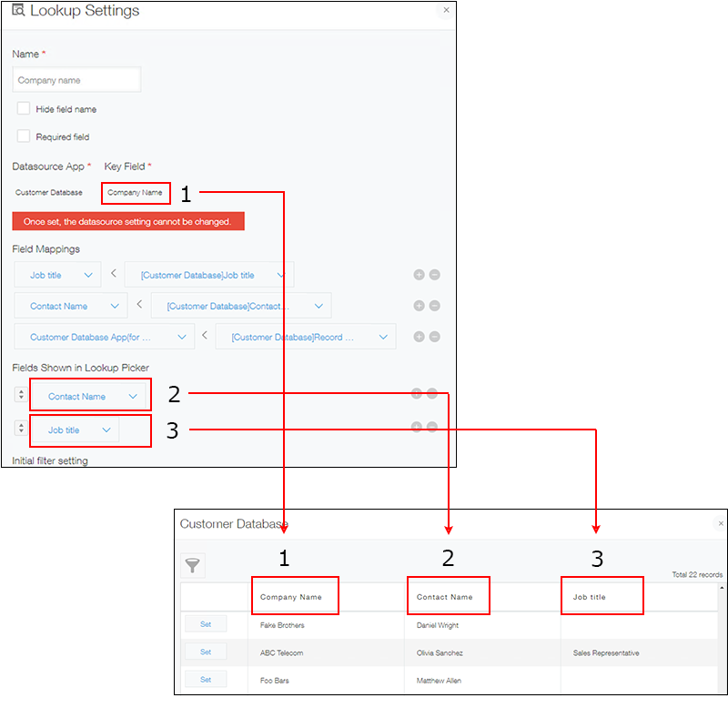Open the Job title mapping dropdown

tap(57, 274)
